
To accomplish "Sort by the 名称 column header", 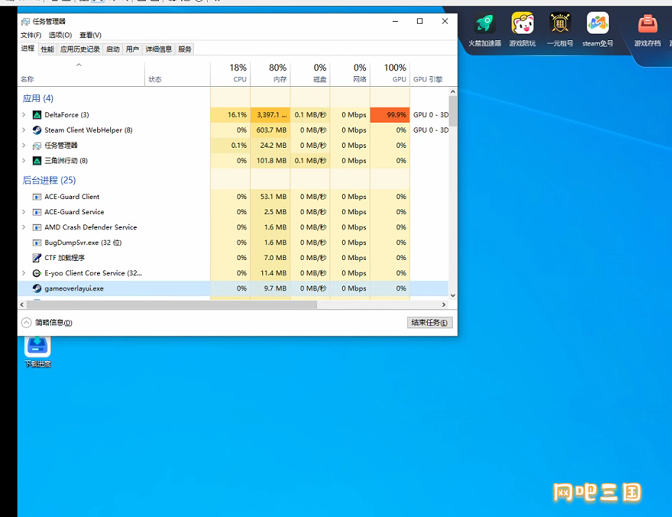I will [x=81, y=73].
